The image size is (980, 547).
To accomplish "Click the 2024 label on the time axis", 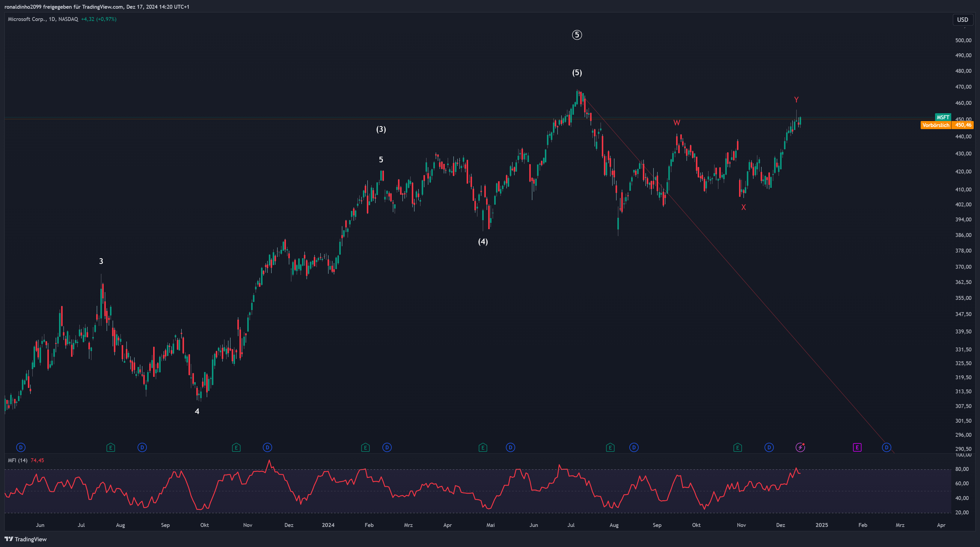I will [x=328, y=525].
